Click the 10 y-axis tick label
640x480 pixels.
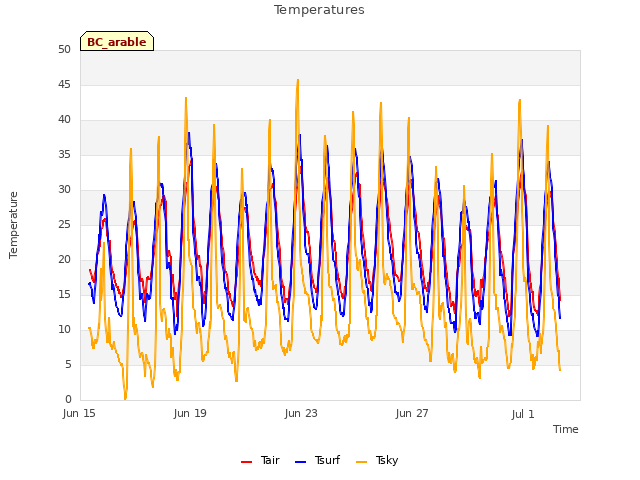tap(64, 329)
